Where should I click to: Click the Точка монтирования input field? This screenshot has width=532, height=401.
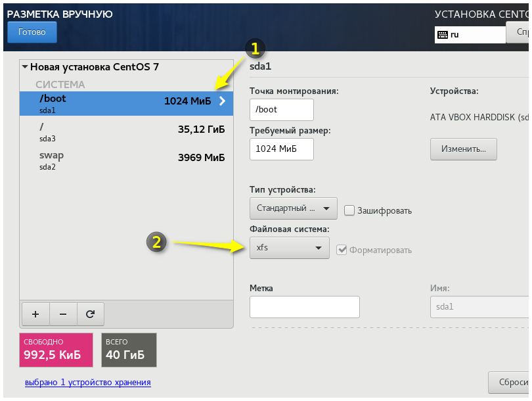pos(282,110)
